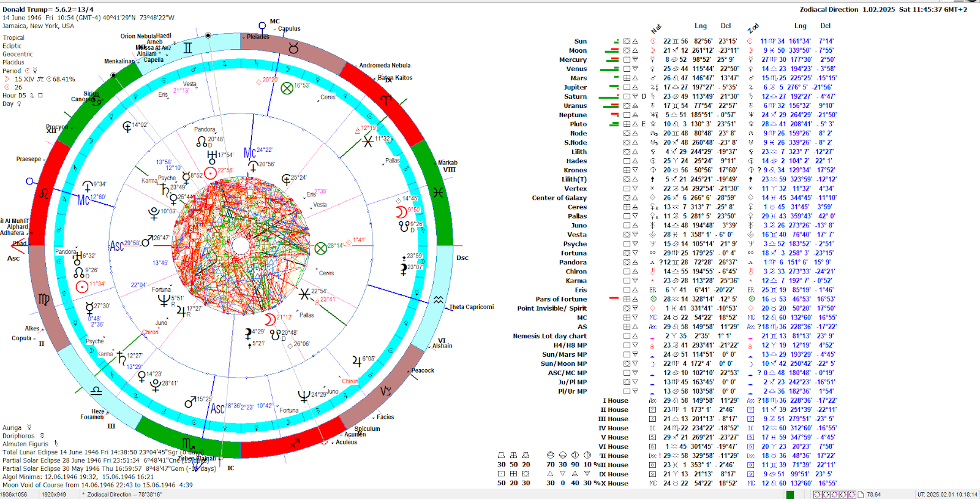Click the Aquarius sign on the zodiac ring

pos(438,300)
